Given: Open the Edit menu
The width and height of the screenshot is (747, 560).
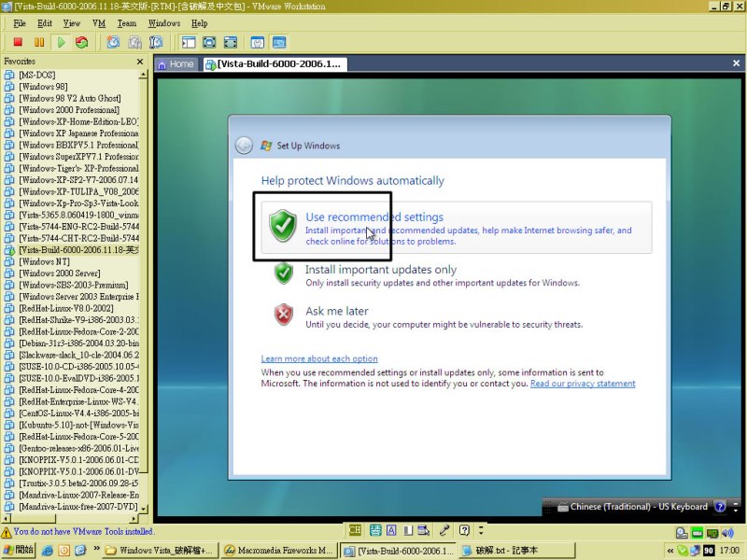Looking at the screenshot, I should pos(45,23).
